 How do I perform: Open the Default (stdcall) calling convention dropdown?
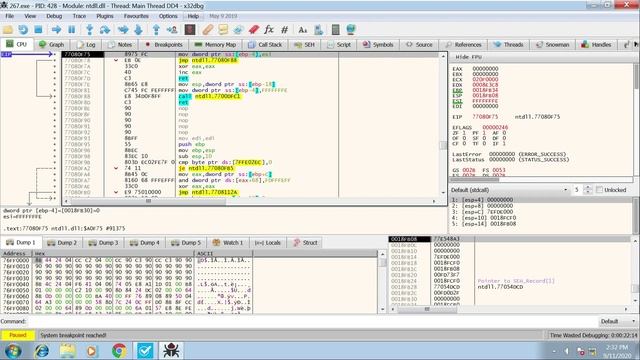click(x=509, y=190)
